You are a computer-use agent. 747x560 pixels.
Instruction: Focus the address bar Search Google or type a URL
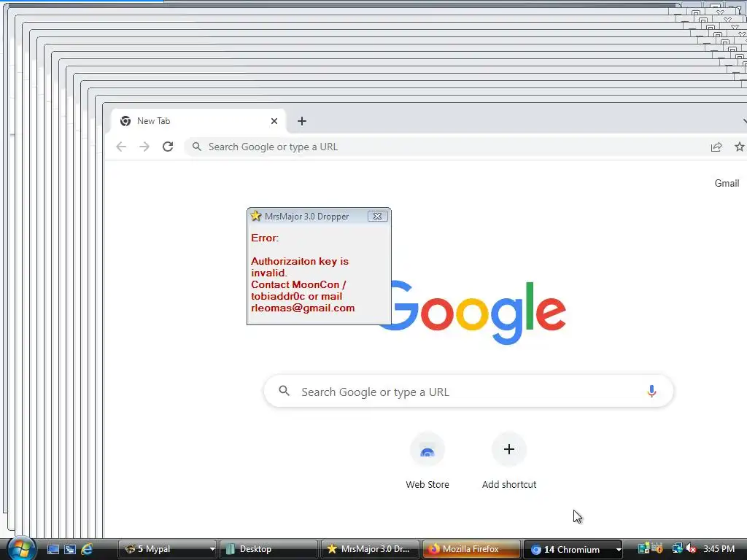(443, 147)
